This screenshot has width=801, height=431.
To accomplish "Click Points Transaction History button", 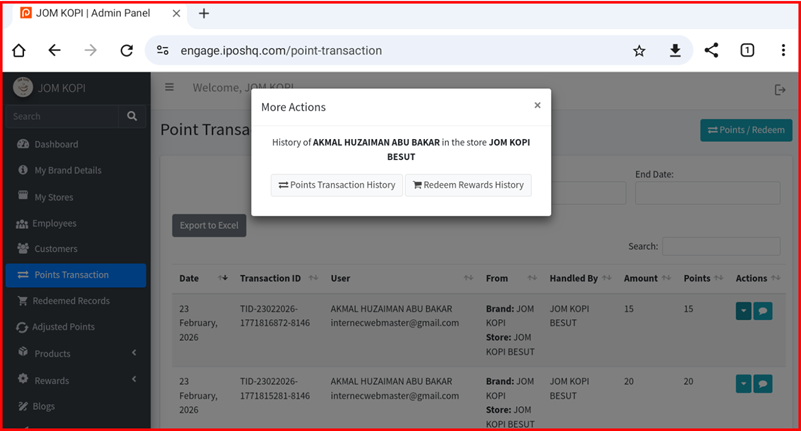I will [x=337, y=185].
